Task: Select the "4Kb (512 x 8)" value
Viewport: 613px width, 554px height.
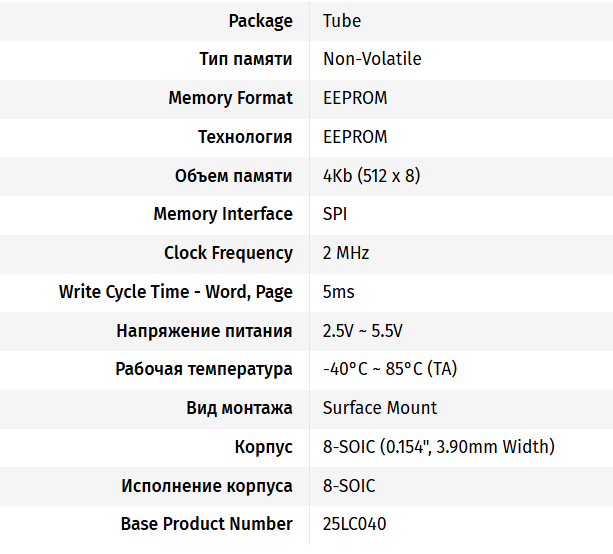Action: 371,176
